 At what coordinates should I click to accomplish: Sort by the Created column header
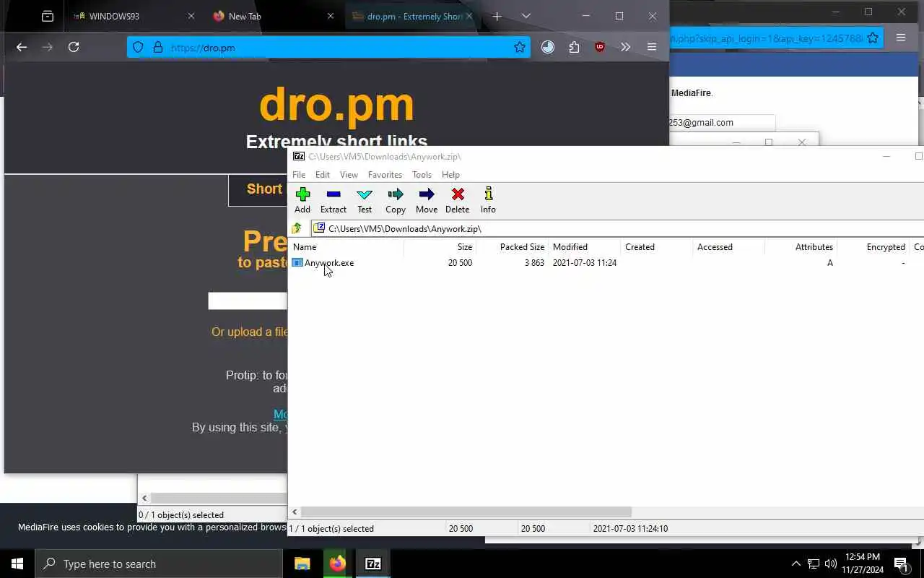coord(657,247)
